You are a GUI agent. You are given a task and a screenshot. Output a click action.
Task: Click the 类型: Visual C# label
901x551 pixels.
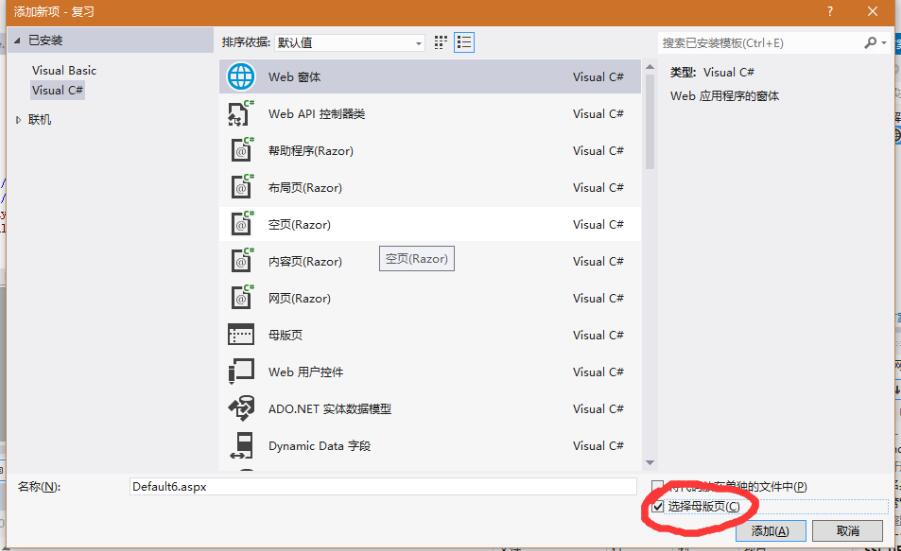pyautogui.click(x=712, y=72)
